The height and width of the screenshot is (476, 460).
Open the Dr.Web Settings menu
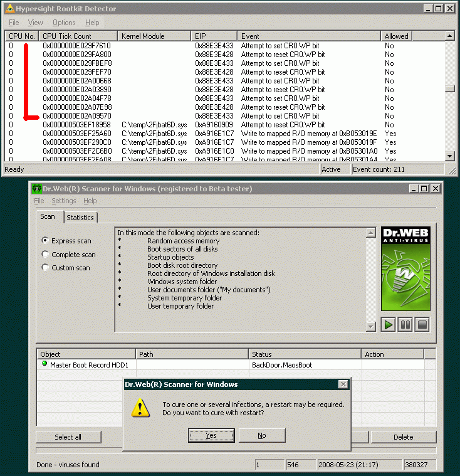click(64, 201)
